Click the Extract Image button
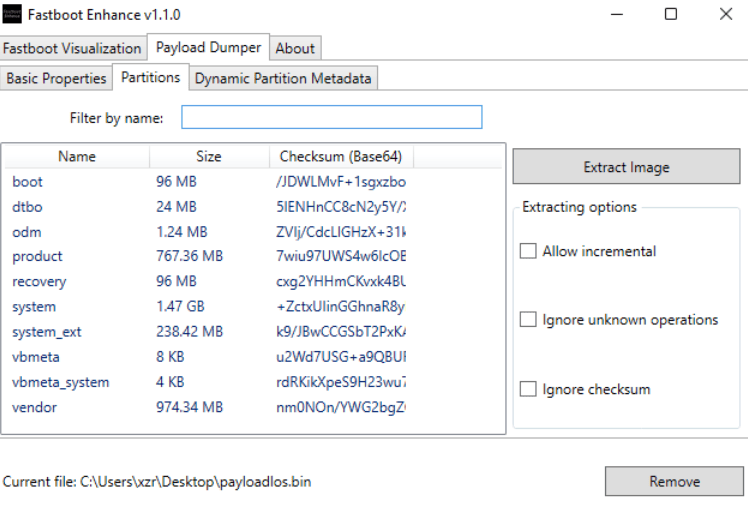This screenshot has width=748, height=521. (x=626, y=167)
